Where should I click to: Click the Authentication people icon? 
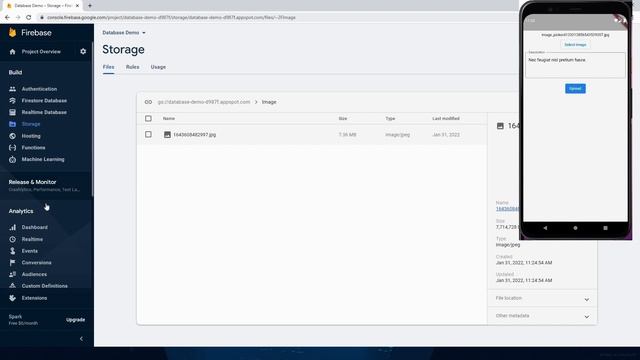click(x=13, y=89)
